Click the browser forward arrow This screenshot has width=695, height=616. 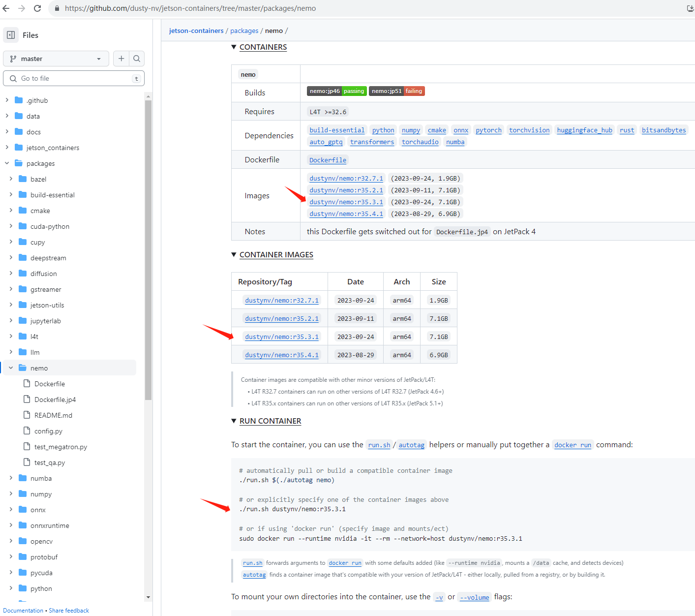(22, 8)
